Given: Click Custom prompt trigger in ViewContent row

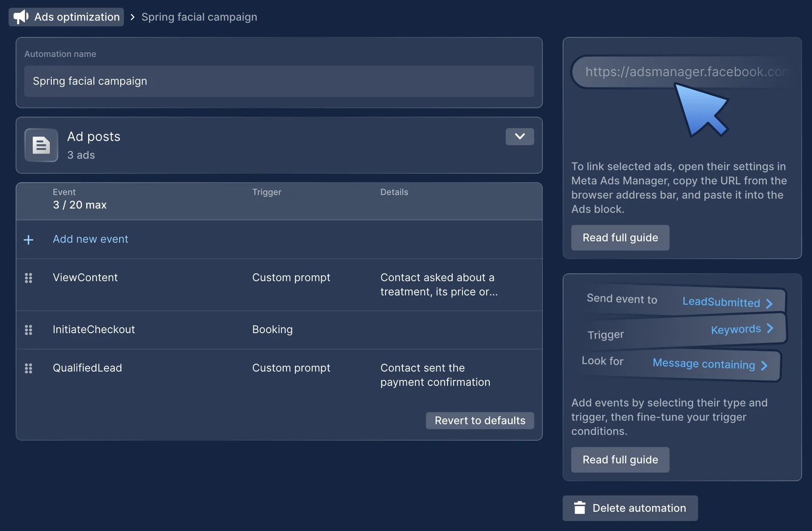Looking at the screenshot, I should (291, 277).
